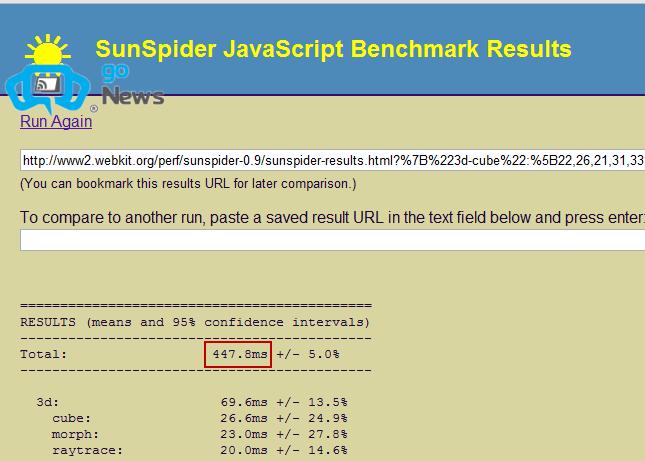Click the 3d: category row label

pos(47,402)
